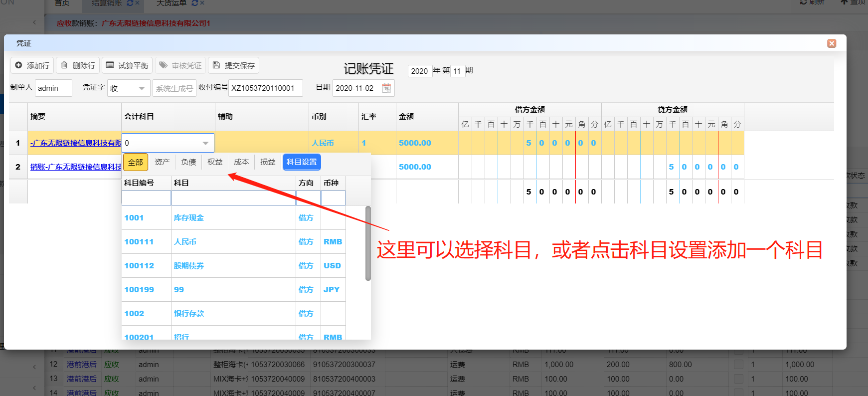Tick the checkbox in background row 13

coord(739,379)
